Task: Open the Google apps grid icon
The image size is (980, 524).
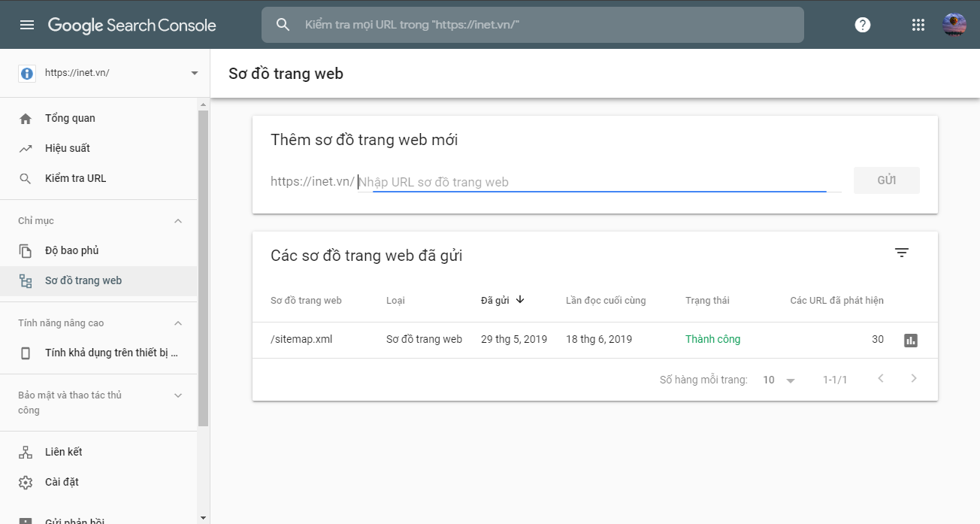Action: coord(918,25)
